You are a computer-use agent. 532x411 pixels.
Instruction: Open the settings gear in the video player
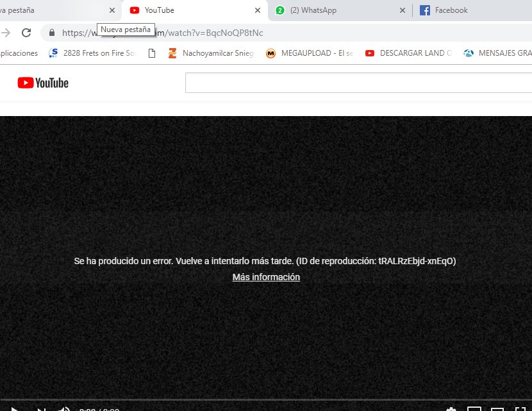pos(451,408)
